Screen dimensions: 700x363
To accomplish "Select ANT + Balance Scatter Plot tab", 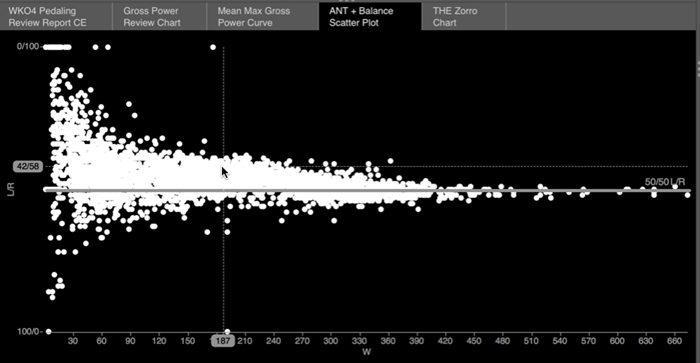I will point(370,17).
